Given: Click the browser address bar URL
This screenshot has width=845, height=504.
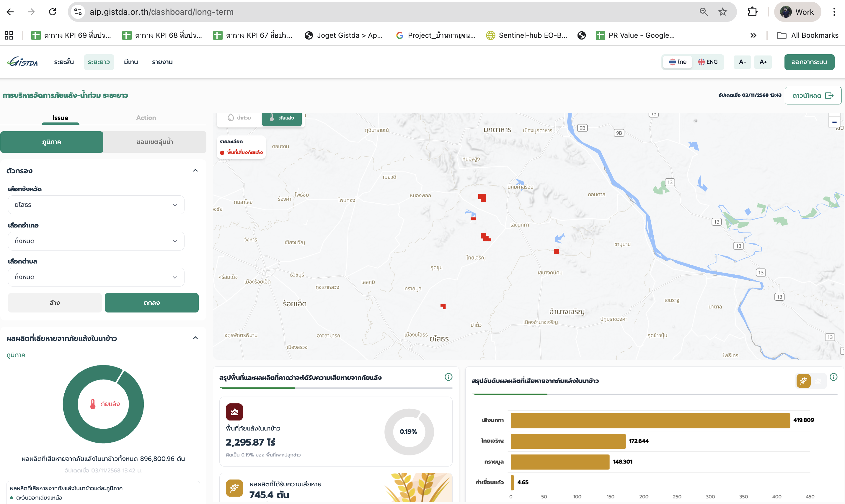Looking at the screenshot, I should coord(162,12).
